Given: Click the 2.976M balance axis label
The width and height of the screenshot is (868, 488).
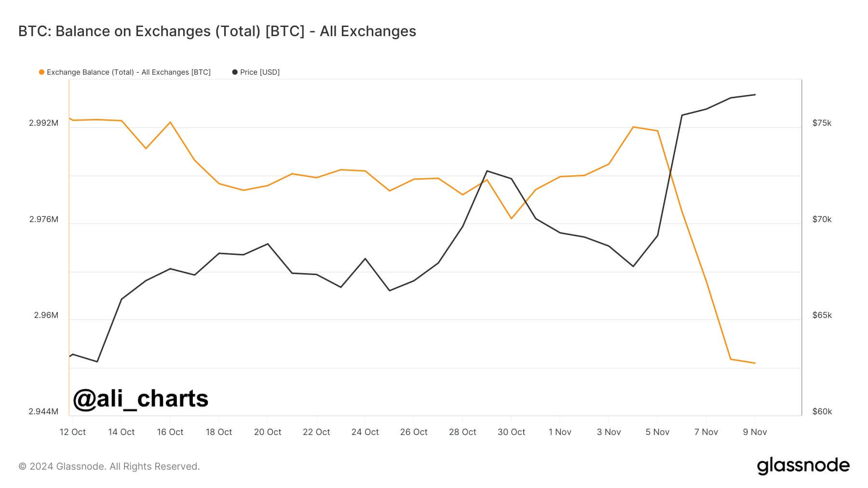Looking at the screenshot, I should click(x=43, y=220).
